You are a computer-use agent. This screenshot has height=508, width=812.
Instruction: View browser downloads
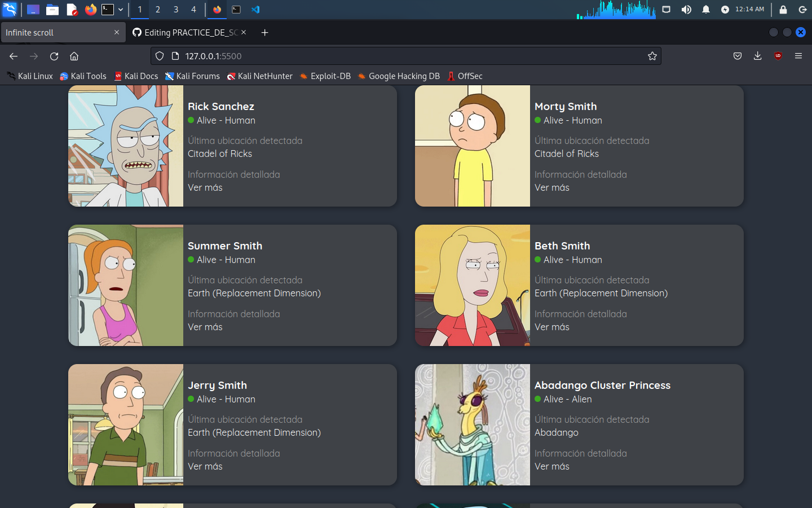pyautogui.click(x=757, y=56)
